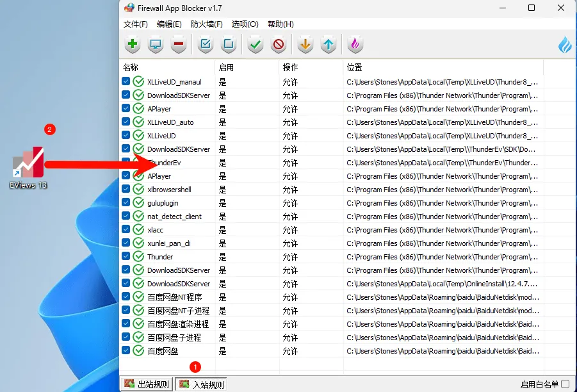Click the Check all items toolbar icon
This screenshot has height=392, width=577.
click(x=206, y=45)
